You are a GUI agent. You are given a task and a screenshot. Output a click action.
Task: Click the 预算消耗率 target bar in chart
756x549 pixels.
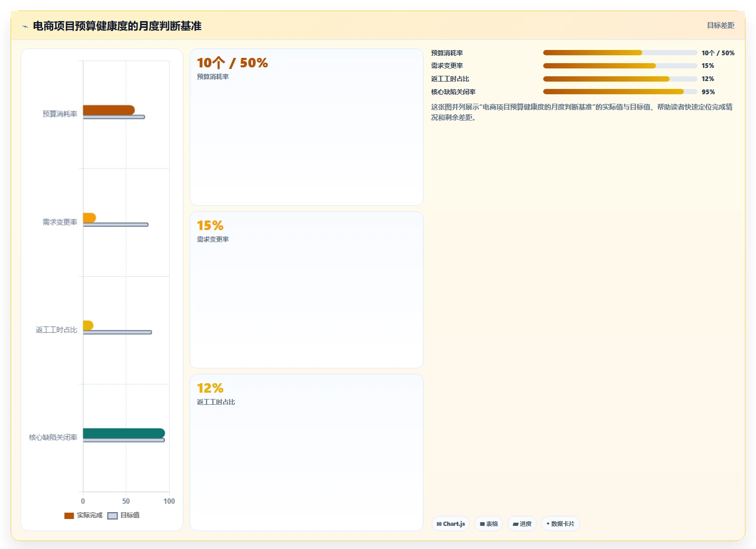coord(114,117)
